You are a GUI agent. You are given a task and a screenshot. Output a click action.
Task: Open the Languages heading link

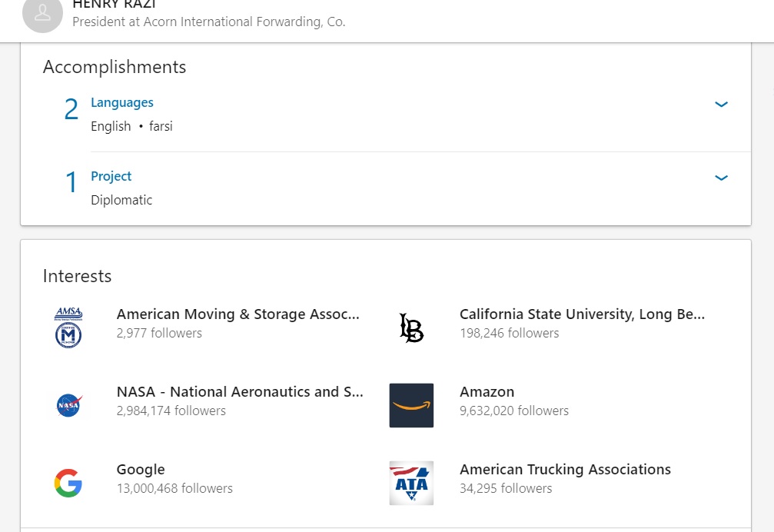(122, 102)
